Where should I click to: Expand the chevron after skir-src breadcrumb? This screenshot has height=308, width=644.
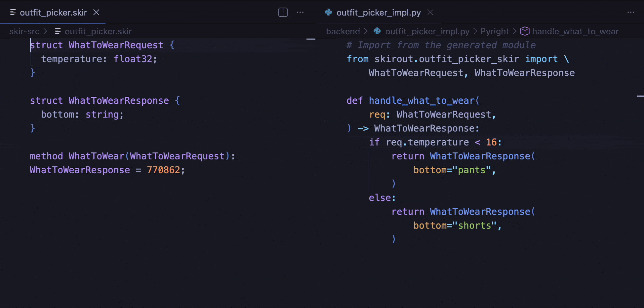(x=46, y=31)
